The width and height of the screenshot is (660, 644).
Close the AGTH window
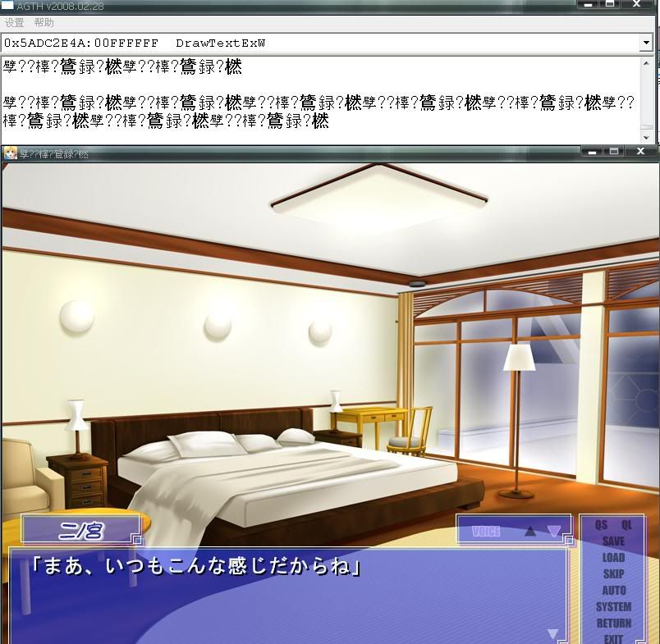[x=637, y=4]
